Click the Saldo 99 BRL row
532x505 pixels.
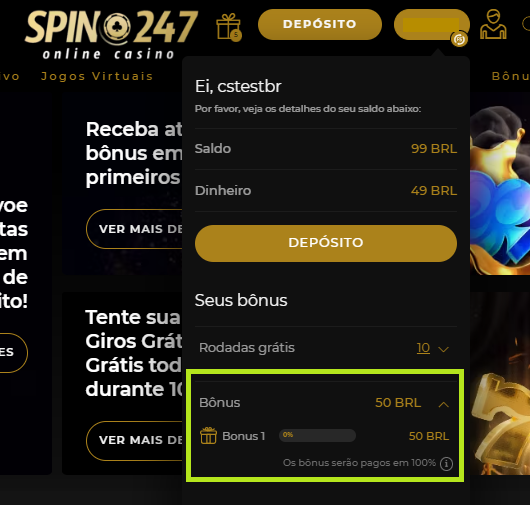point(326,149)
